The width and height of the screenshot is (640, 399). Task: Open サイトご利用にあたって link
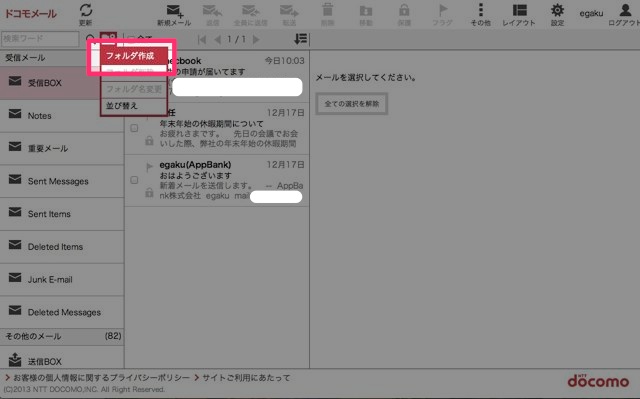(246, 378)
